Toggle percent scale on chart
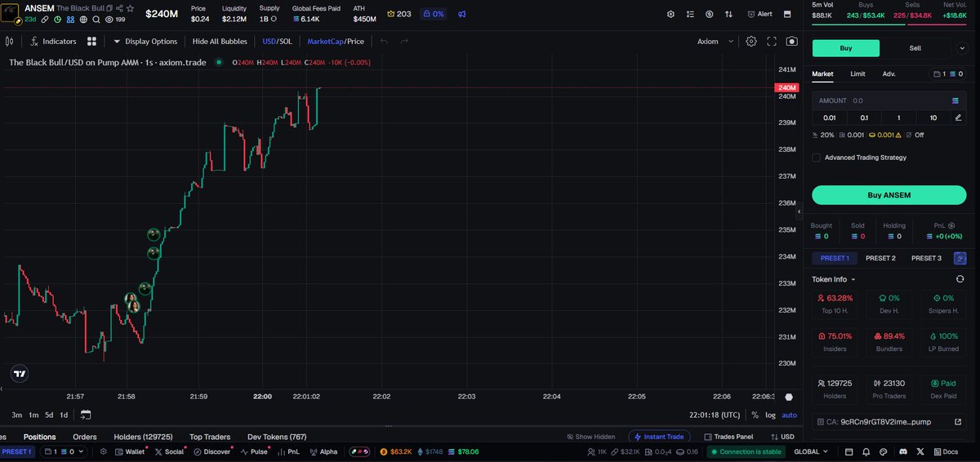This screenshot has height=462, width=980. (755, 415)
